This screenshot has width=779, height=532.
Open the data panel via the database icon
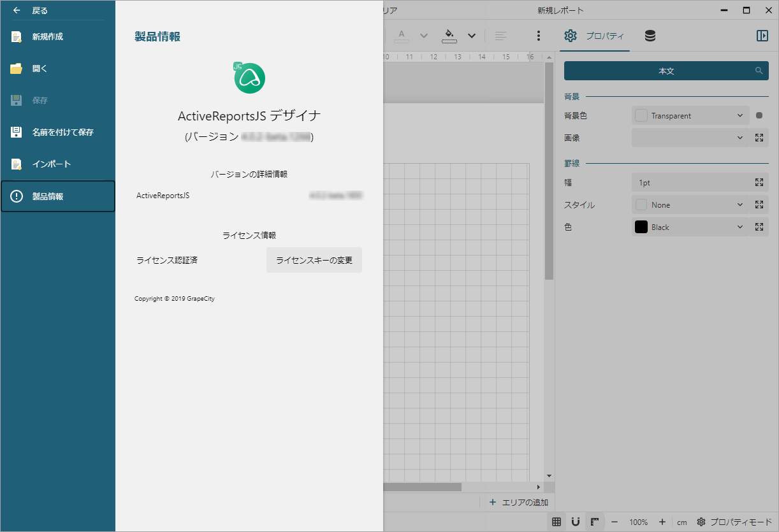coord(650,36)
